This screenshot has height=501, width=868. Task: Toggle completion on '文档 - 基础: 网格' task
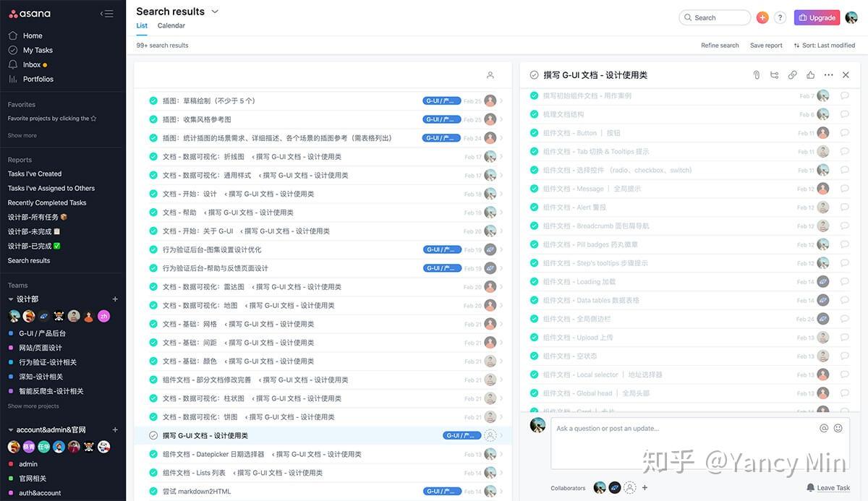(x=153, y=324)
